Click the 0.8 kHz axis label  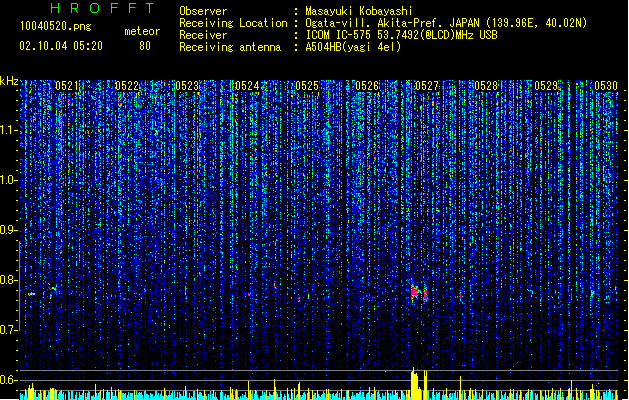click(8, 280)
